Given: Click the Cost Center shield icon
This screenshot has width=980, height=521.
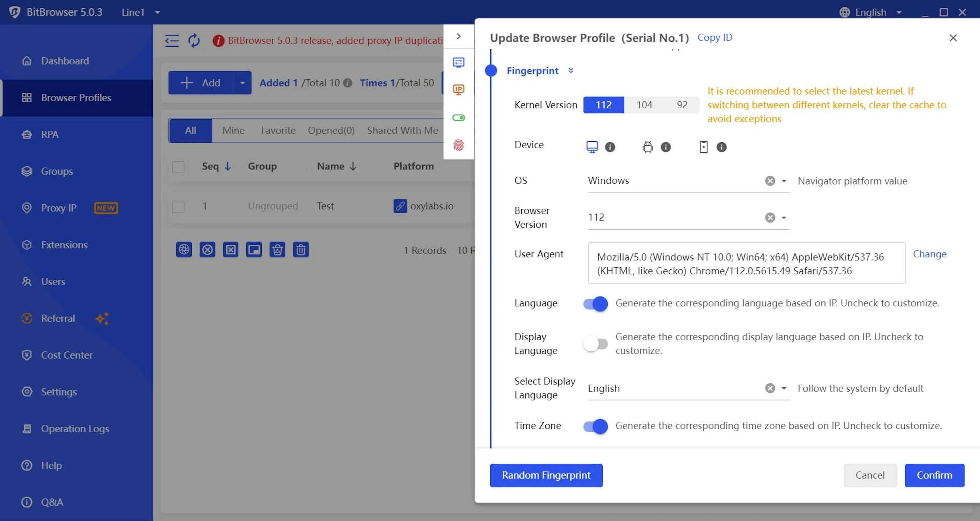Looking at the screenshot, I should (x=27, y=355).
